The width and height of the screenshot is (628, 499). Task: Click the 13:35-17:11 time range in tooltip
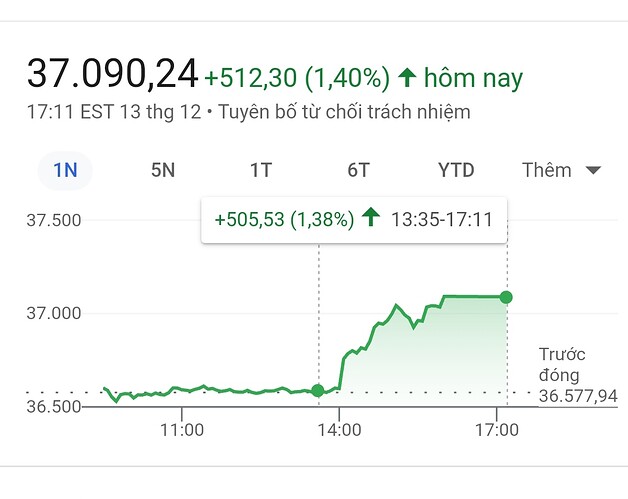[442, 219]
